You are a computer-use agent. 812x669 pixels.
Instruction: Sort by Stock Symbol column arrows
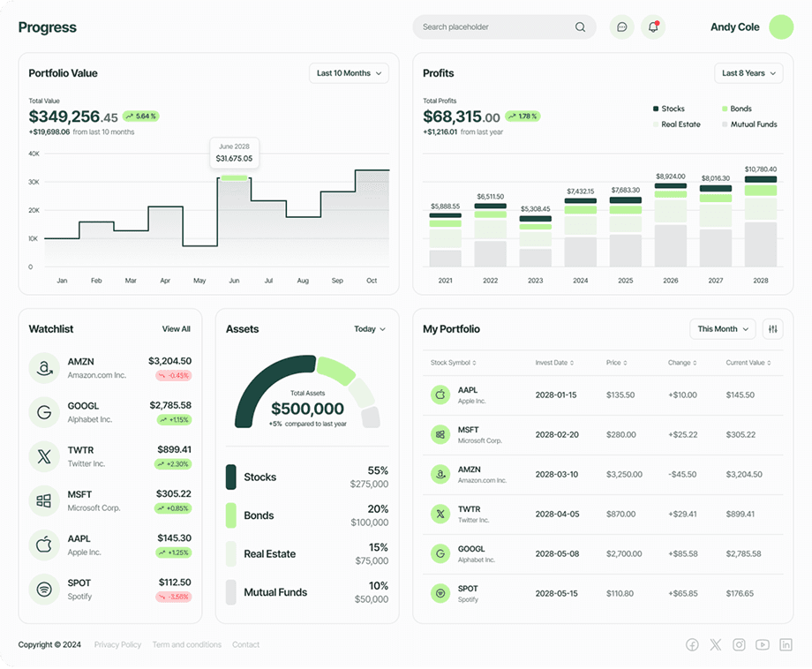click(474, 363)
